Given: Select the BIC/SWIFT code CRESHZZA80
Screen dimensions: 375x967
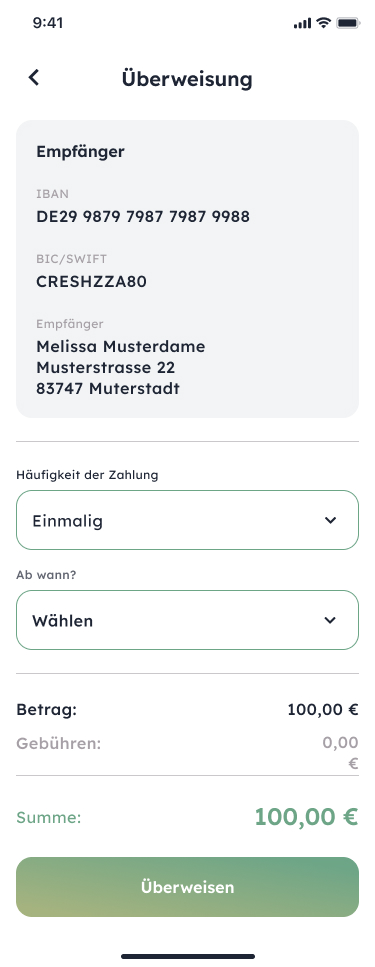Looking at the screenshot, I should (91, 281).
